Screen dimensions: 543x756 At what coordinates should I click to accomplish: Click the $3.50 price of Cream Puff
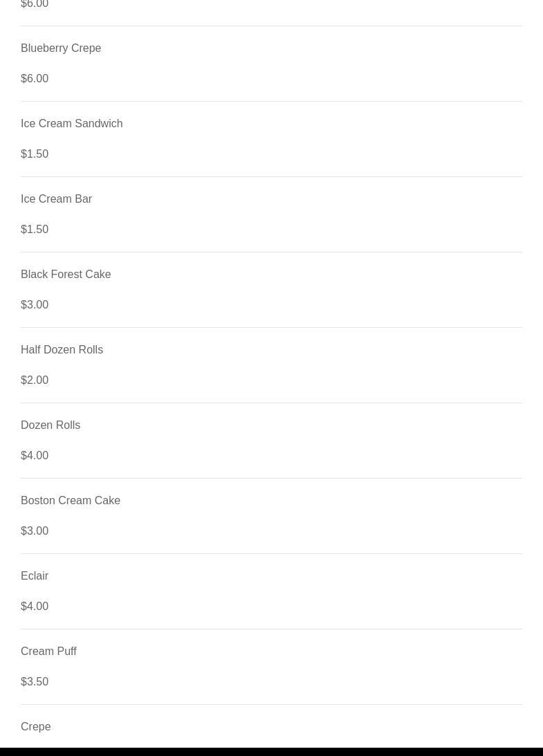click(35, 682)
